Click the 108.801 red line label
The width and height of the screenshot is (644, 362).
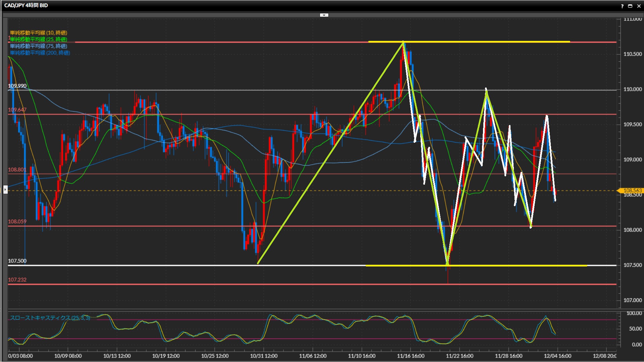[x=17, y=170]
